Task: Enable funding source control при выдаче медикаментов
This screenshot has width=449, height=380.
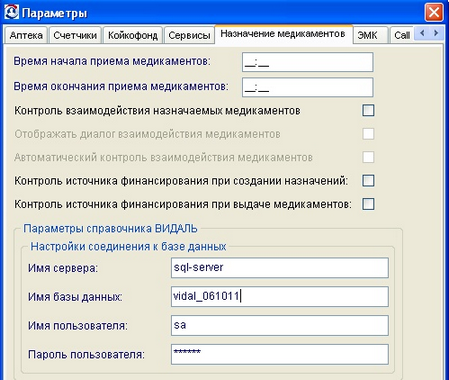Action: coord(368,204)
